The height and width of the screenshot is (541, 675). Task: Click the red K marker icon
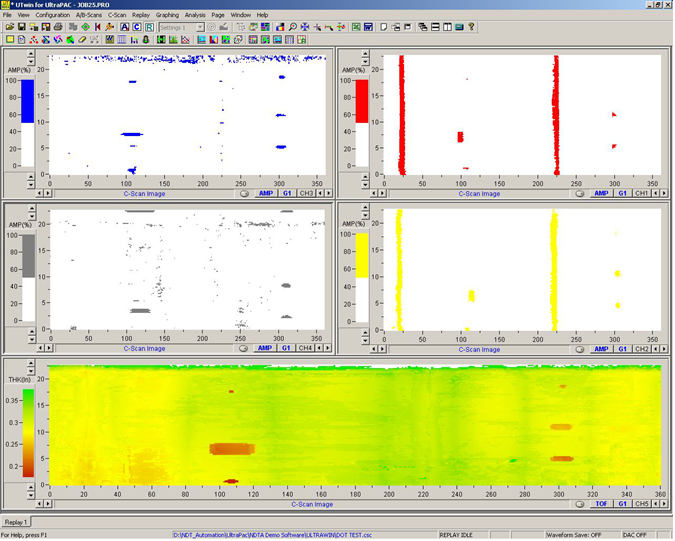click(x=98, y=27)
